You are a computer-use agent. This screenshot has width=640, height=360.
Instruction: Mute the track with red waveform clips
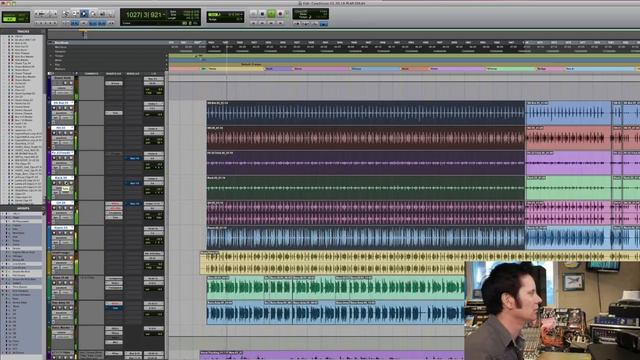click(x=71, y=133)
